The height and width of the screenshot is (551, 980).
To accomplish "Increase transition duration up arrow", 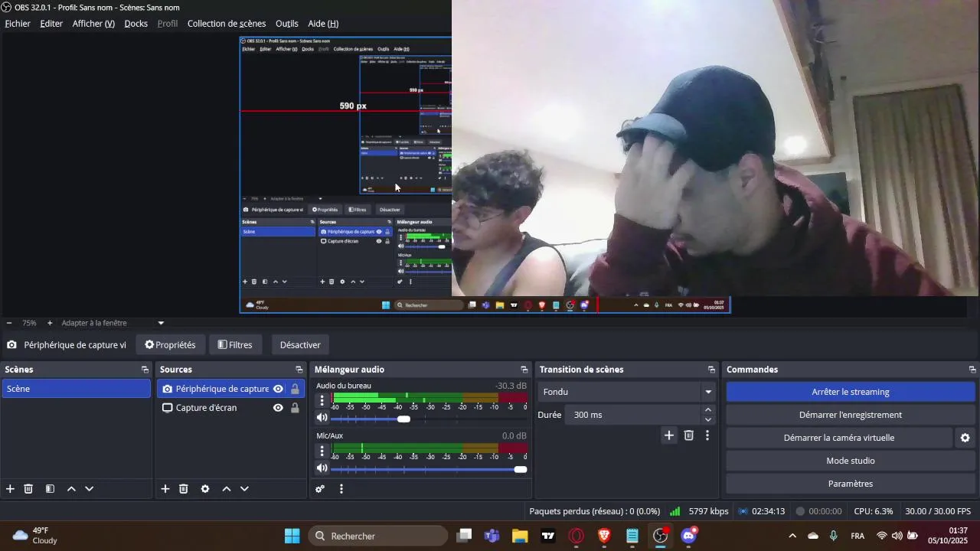I will (x=708, y=410).
